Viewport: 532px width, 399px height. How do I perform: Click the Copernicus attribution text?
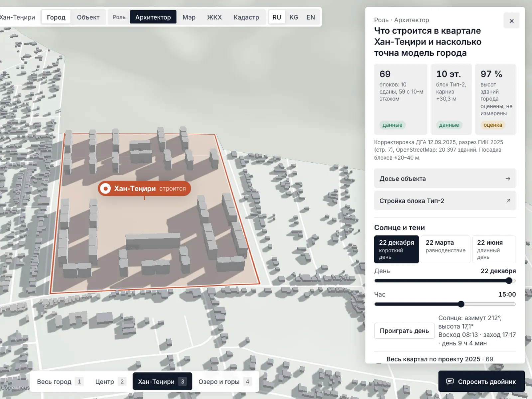pyautogui.click(x=15, y=388)
